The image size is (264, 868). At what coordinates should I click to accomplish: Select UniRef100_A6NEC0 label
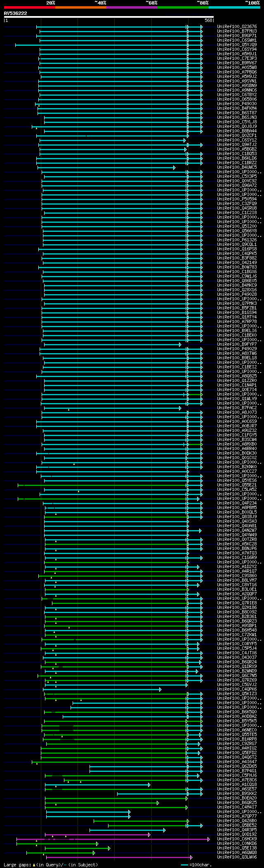[237, 730]
